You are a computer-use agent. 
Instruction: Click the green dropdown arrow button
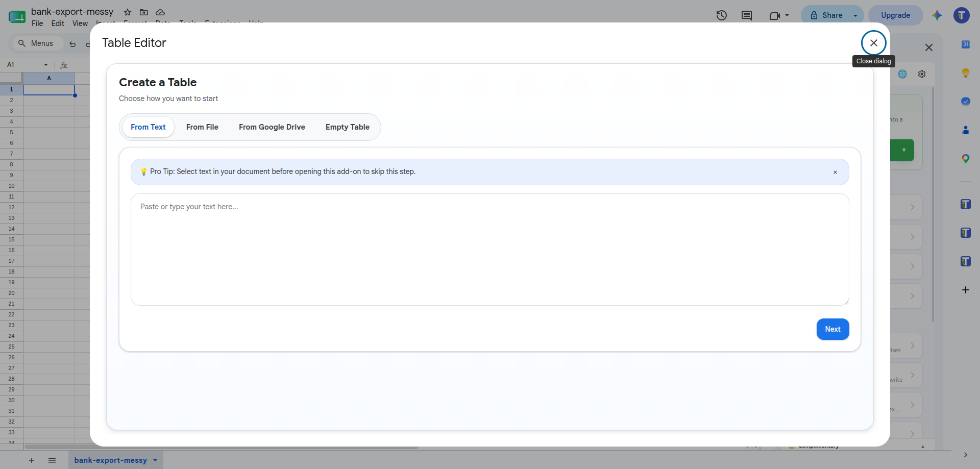[x=903, y=150]
